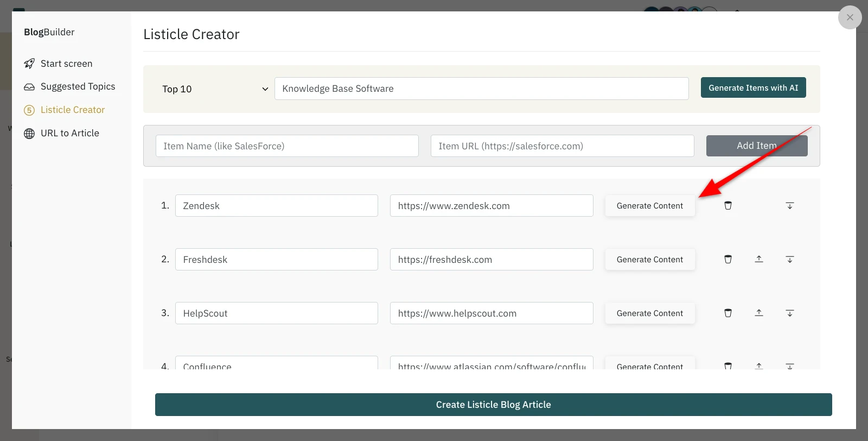The image size is (868, 441).
Task: Click the Item Name input field
Action: click(287, 146)
